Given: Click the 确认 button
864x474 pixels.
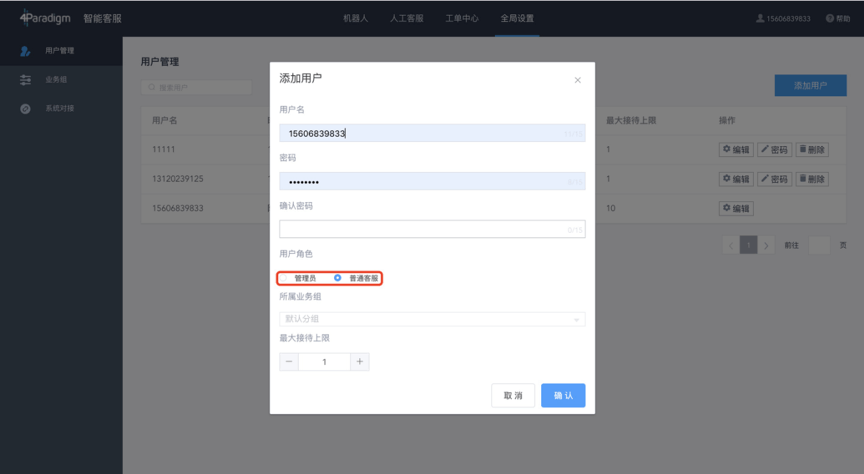Looking at the screenshot, I should (x=563, y=396).
